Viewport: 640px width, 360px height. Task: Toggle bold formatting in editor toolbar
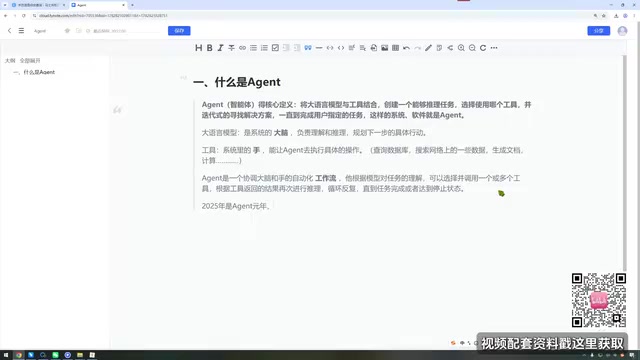[x=209, y=48]
